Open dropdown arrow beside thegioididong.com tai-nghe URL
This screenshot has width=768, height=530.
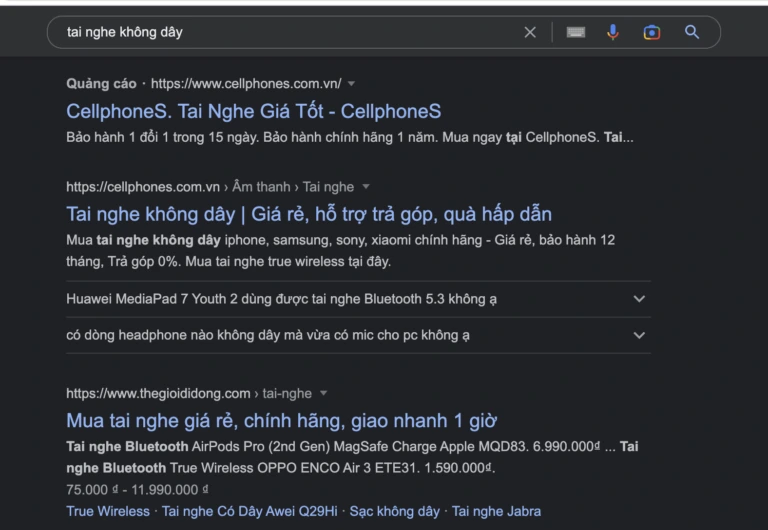(x=323, y=393)
